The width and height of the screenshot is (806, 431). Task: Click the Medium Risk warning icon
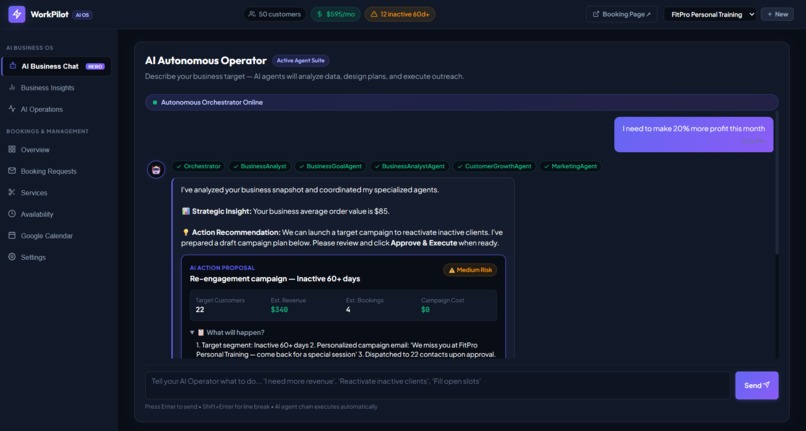click(x=452, y=270)
